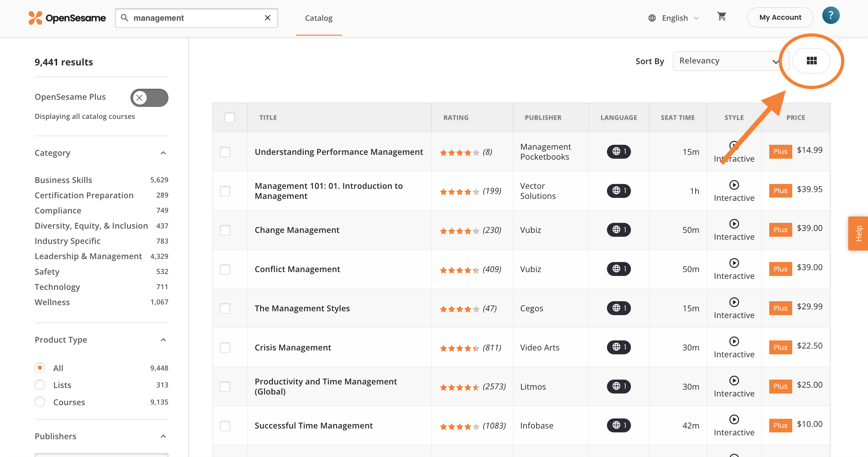
Task: Open Understanding Performance Management course
Action: (x=339, y=152)
